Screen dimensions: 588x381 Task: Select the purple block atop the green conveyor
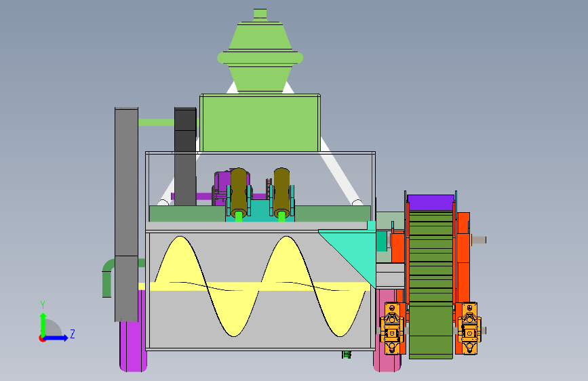click(431, 203)
